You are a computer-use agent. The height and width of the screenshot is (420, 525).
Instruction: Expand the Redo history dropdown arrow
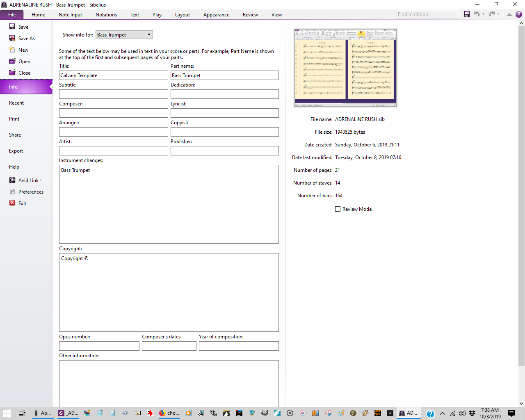498,14
